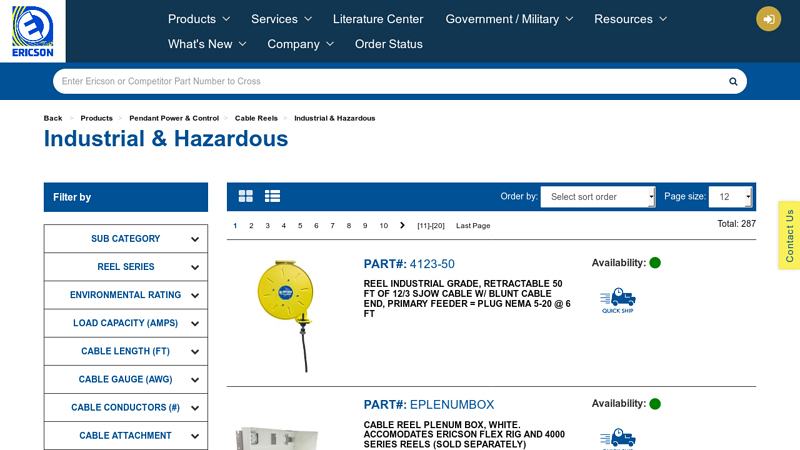Click Back breadcrumb link

53,118
